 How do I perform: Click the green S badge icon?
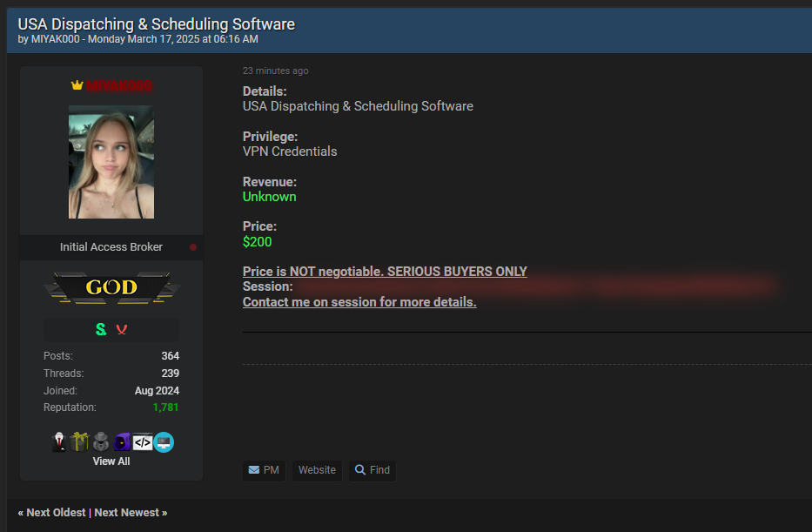pyautogui.click(x=101, y=329)
